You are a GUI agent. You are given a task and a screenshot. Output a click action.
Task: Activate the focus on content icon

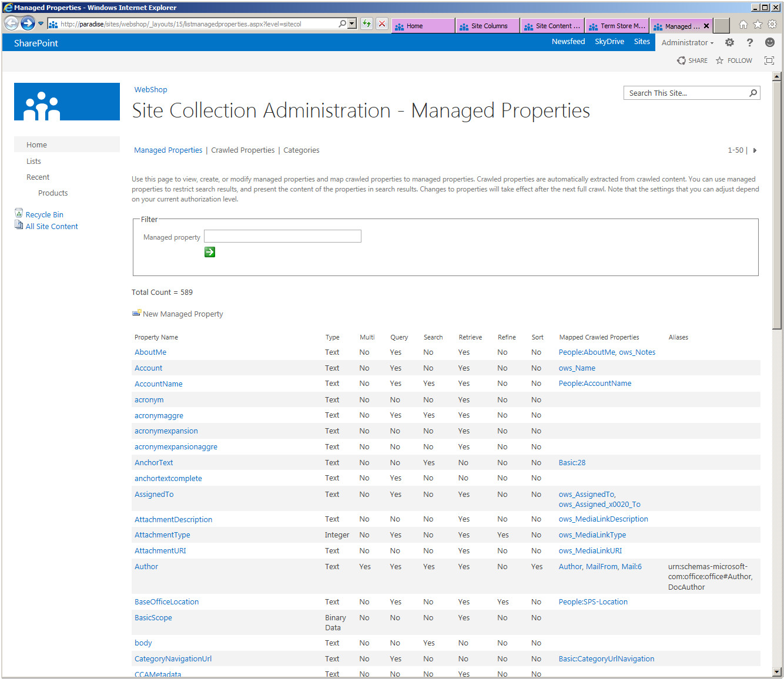tap(769, 60)
